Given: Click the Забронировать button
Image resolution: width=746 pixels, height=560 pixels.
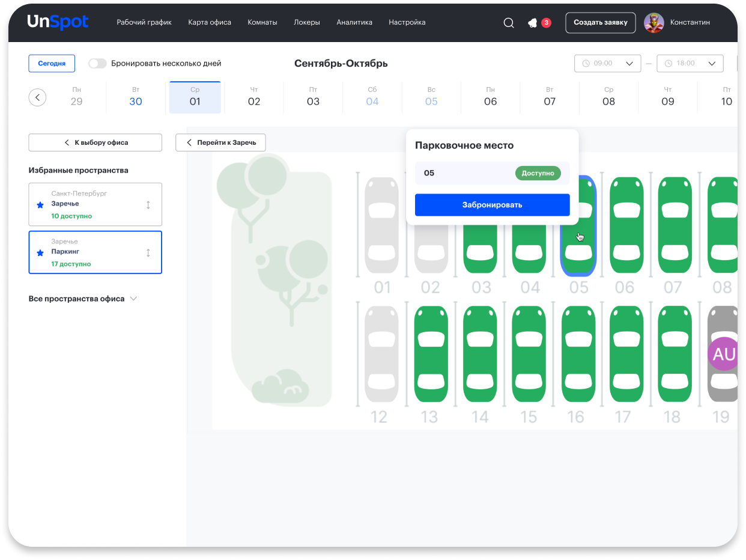Looking at the screenshot, I should (x=492, y=205).
